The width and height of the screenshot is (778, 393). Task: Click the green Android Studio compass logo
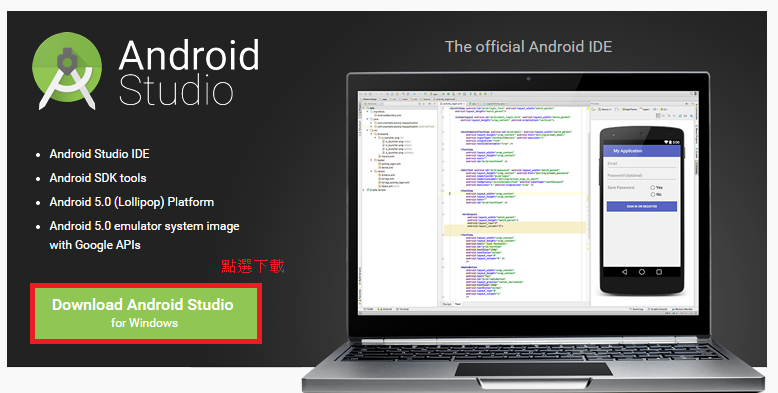pos(67,71)
